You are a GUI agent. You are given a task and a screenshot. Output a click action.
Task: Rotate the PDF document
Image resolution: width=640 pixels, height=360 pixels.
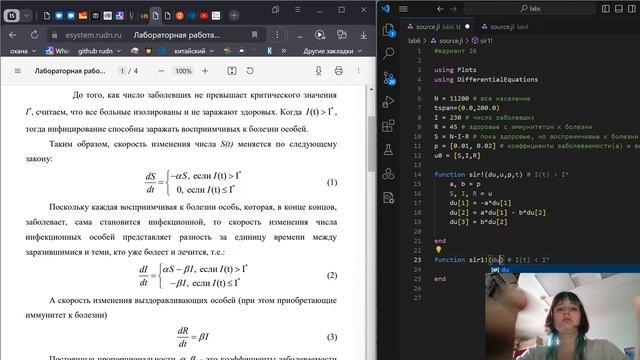tap(250, 71)
